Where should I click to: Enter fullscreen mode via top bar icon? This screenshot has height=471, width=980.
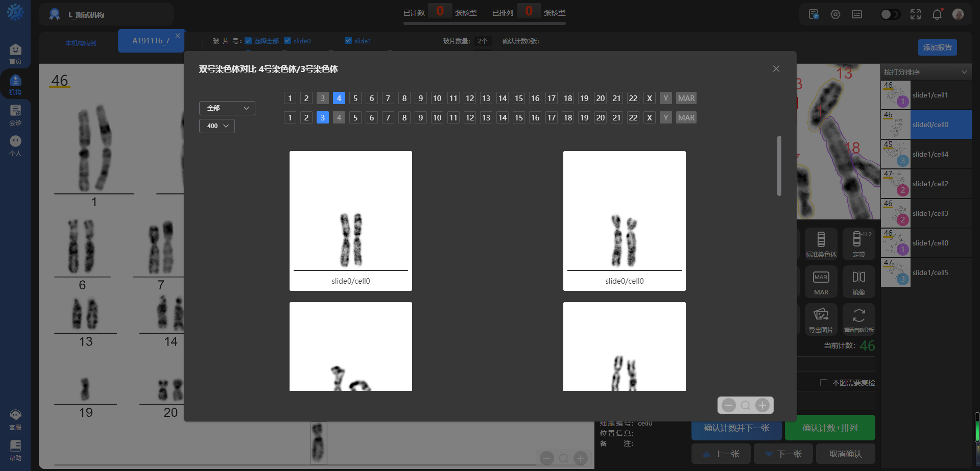[x=915, y=14]
